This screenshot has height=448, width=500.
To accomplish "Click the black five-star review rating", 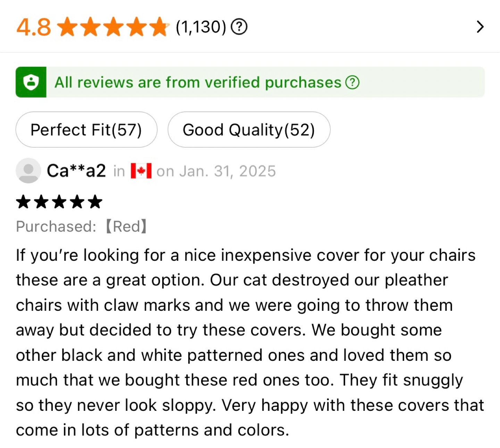I will click(59, 202).
